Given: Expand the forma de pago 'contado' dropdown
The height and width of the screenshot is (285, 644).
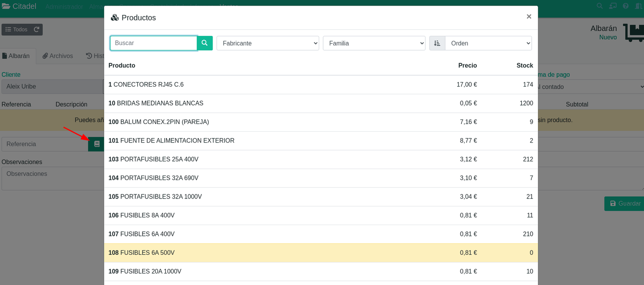Looking at the screenshot, I should coord(591,87).
